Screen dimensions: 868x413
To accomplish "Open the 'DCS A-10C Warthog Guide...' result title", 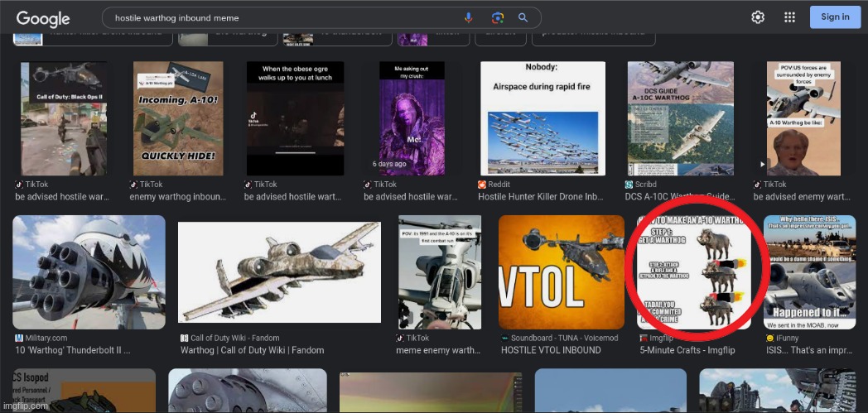I will coord(680,197).
